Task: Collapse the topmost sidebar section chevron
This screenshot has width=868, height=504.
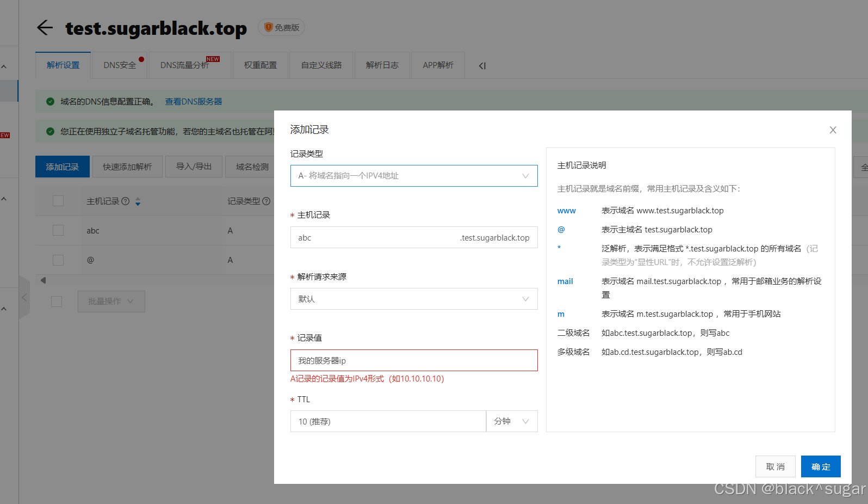Action: coord(4,66)
